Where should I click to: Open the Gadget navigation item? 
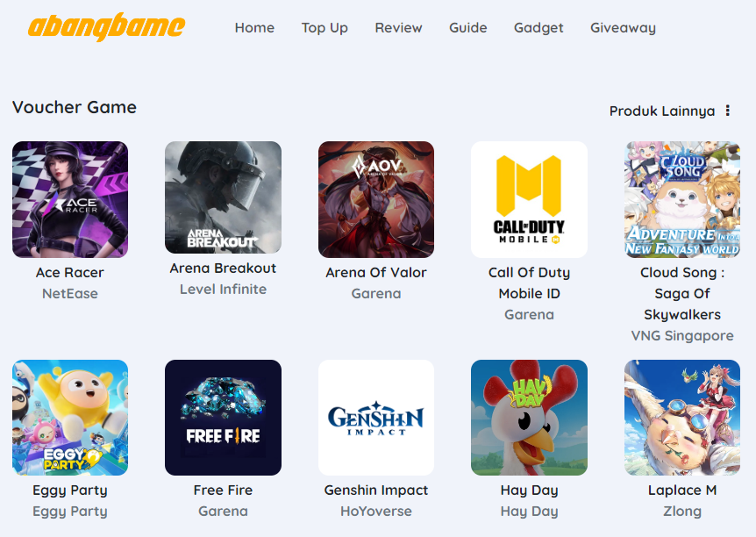pyautogui.click(x=538, y=28)
